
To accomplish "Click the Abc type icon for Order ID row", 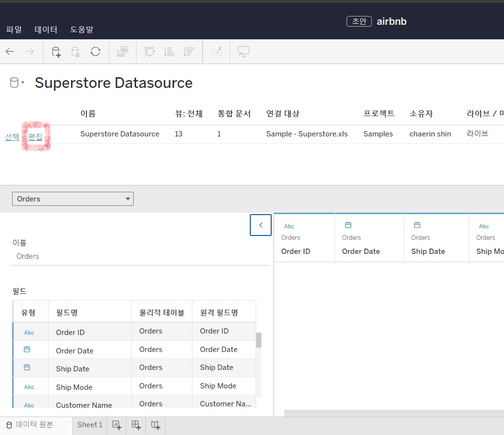I will point(29,333).
